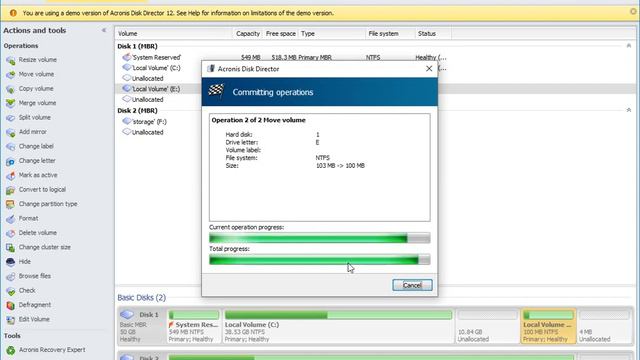
Task: Sort by the Volume column header
Action: click(x=174, y=33)
